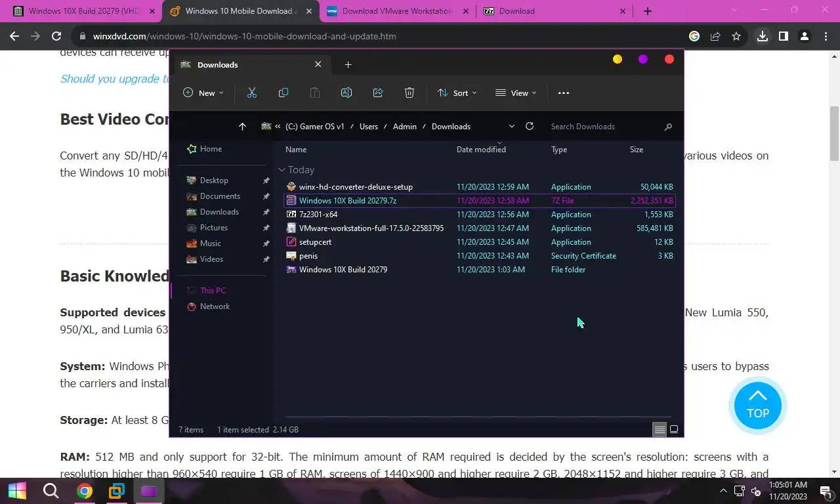Click the Rename icon in Explorer toolbar
Image resolution: width=840 pixels, height=504 pixels.
[x=346, y=93]
